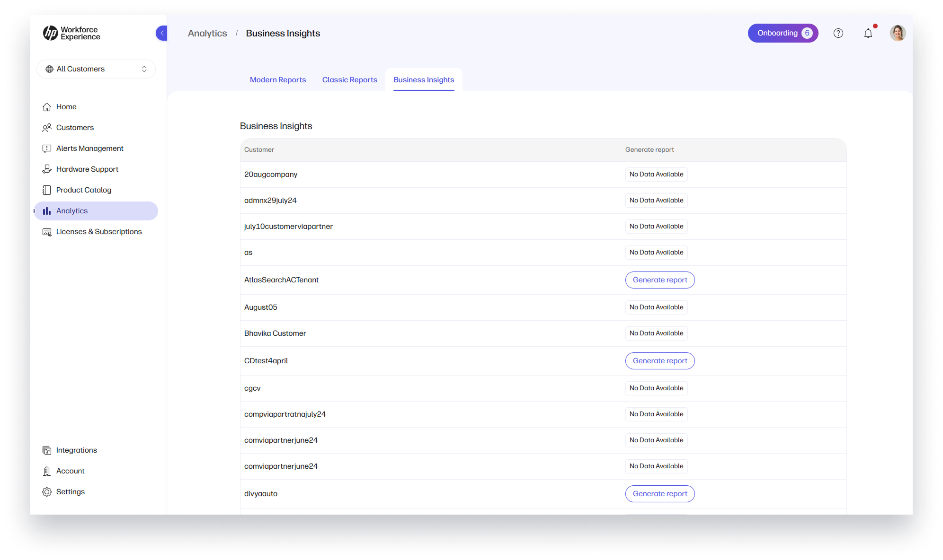Open the Integrations icon in sidebar
This screenshot has width=943, height=560.
pyautogui.click(x=47, y=450)
